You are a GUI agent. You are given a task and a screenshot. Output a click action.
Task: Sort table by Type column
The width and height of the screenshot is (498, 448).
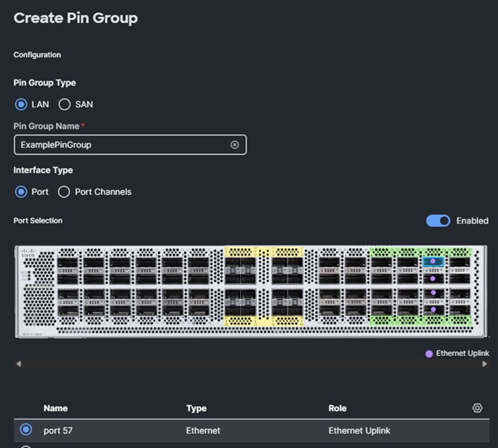(196, 408)
